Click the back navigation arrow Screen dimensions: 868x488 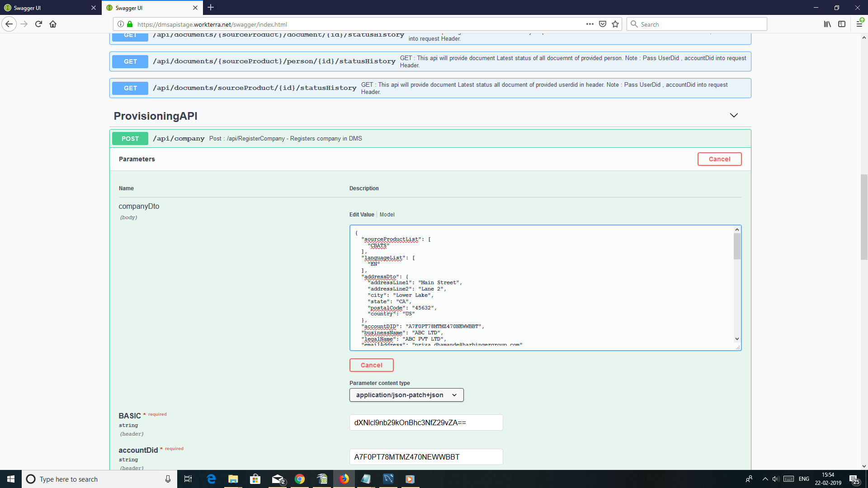tap(9, 24)
